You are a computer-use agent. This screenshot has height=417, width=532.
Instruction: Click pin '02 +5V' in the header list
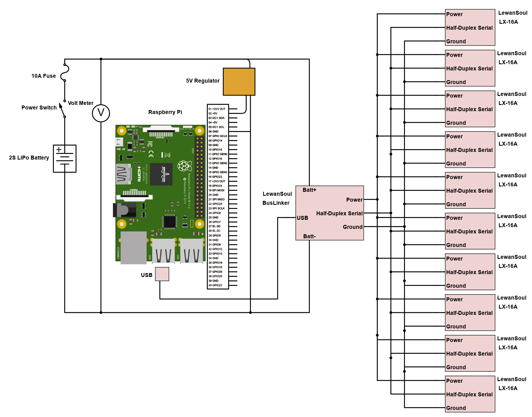[213, 113]
